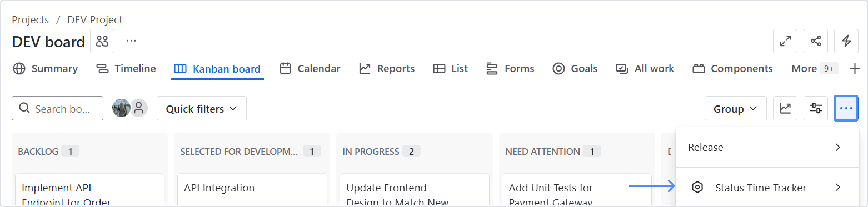Open the Group dropdown

click(x=735, y=108)
